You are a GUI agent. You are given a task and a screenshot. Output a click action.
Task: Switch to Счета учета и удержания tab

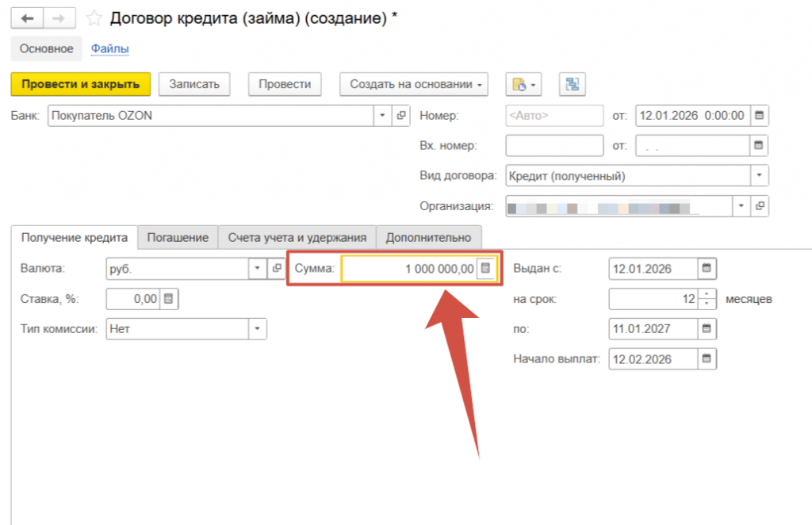(297, 237)
